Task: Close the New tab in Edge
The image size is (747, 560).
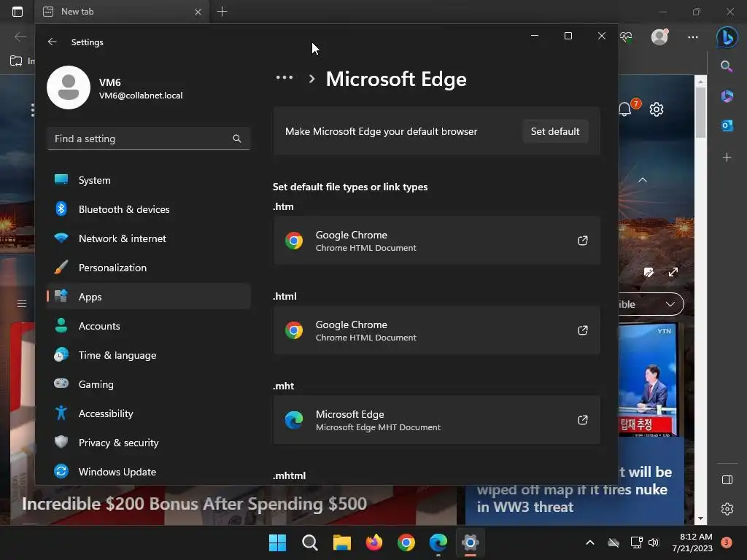Action: pyautogui.click(x=198, y=12)
